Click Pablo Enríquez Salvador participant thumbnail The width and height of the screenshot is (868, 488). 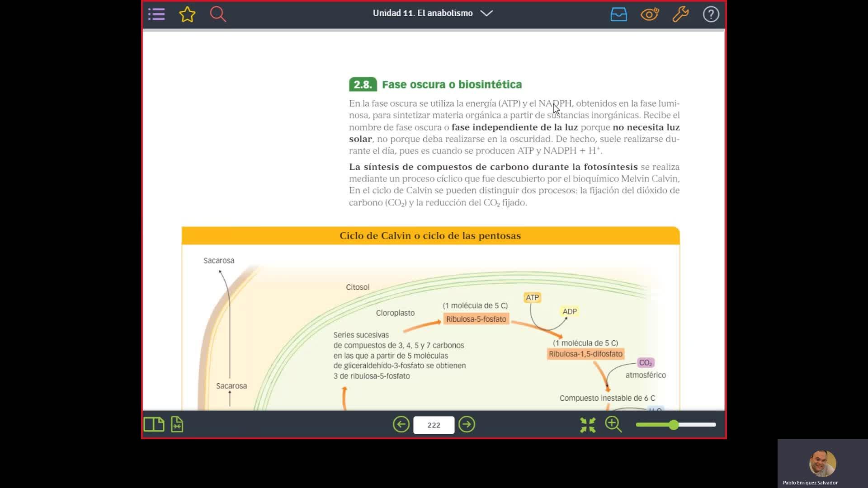(822, 464)
